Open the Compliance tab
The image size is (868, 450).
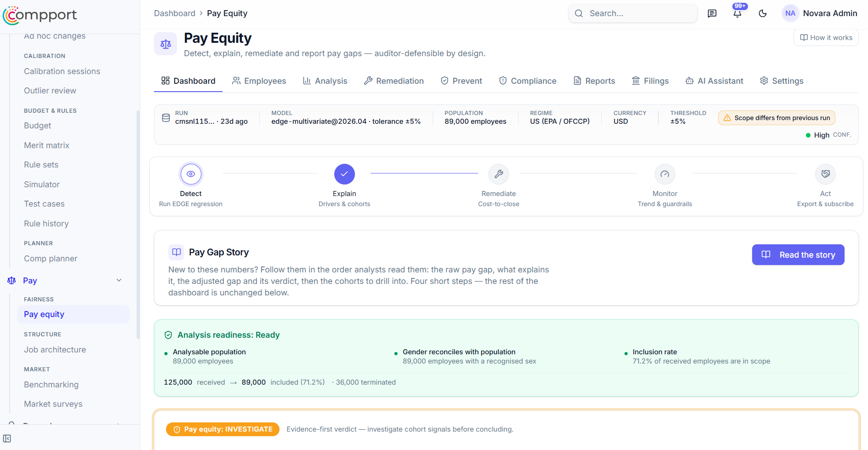point(528,81)
